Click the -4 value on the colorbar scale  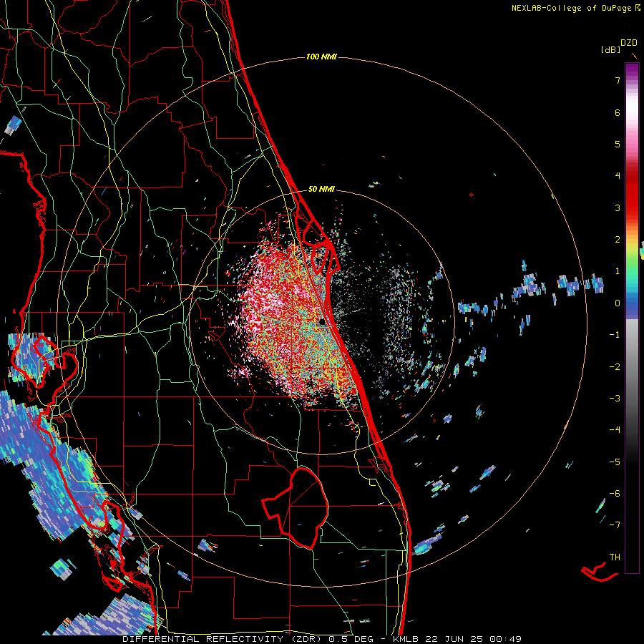pos(615,429)
